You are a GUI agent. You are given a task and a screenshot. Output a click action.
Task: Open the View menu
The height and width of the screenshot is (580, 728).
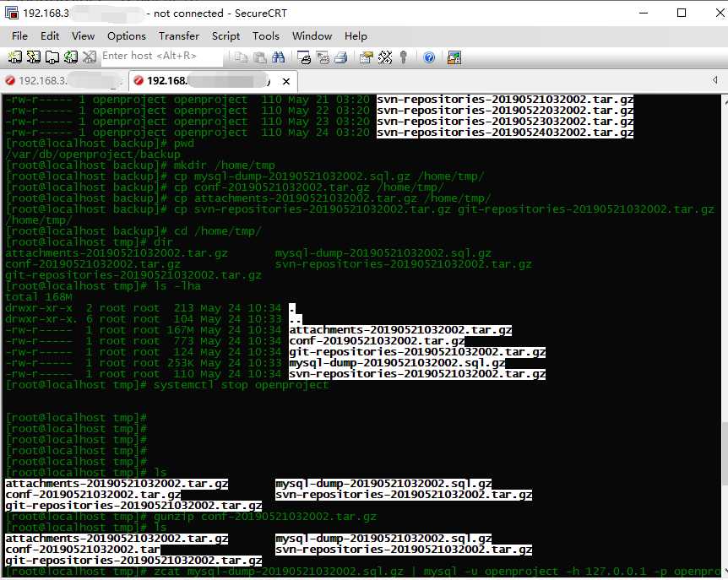83,35
